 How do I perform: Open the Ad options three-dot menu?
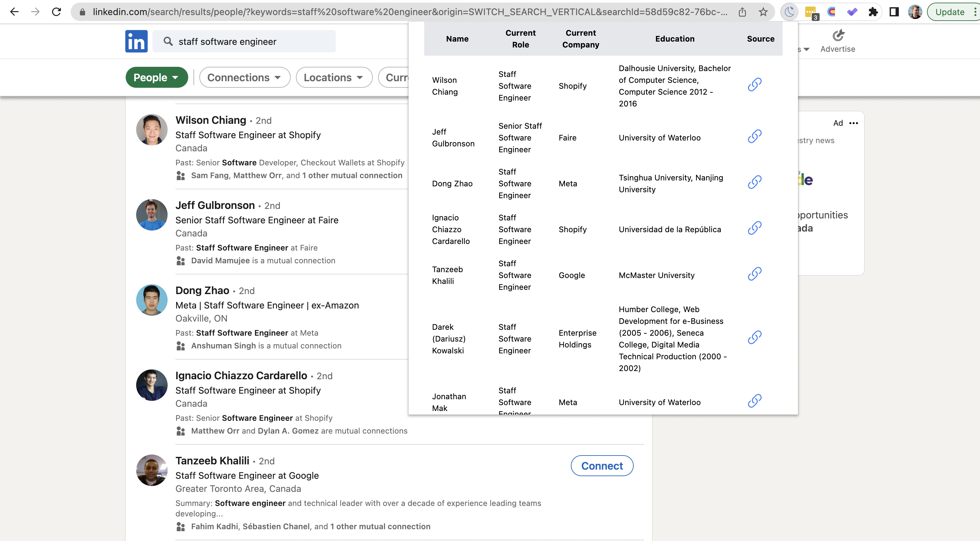tap(854, 123)
